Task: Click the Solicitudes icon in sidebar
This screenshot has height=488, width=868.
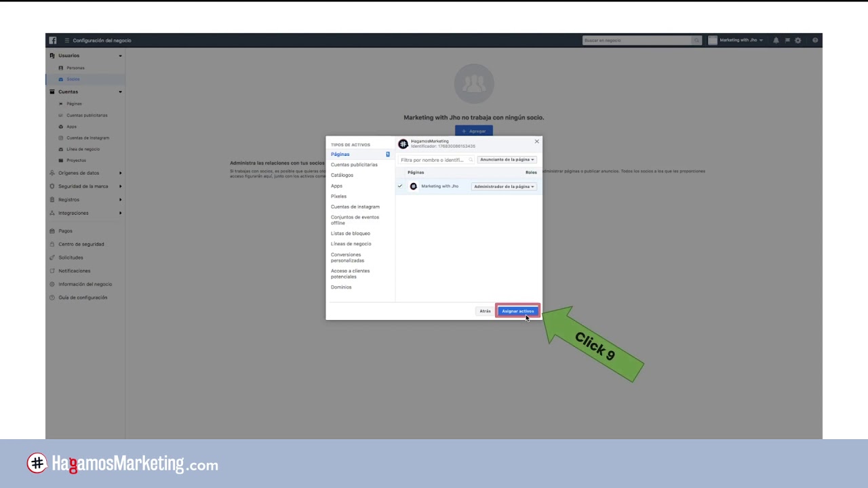Action: [52, 258]
